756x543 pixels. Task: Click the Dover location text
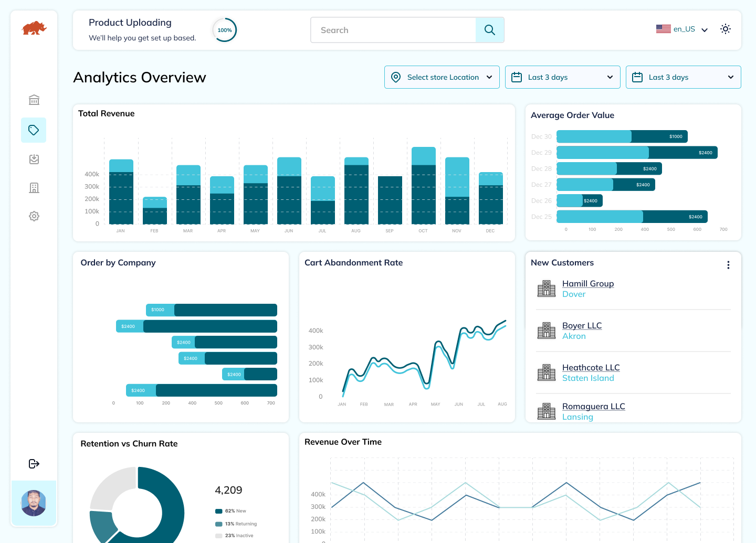574,294
